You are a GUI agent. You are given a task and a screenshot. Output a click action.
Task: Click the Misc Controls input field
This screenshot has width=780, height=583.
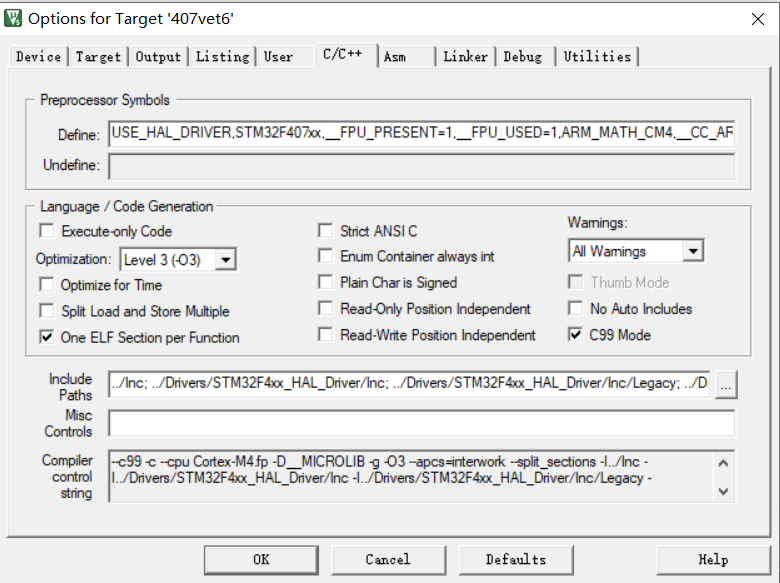(x=421, y=423)
